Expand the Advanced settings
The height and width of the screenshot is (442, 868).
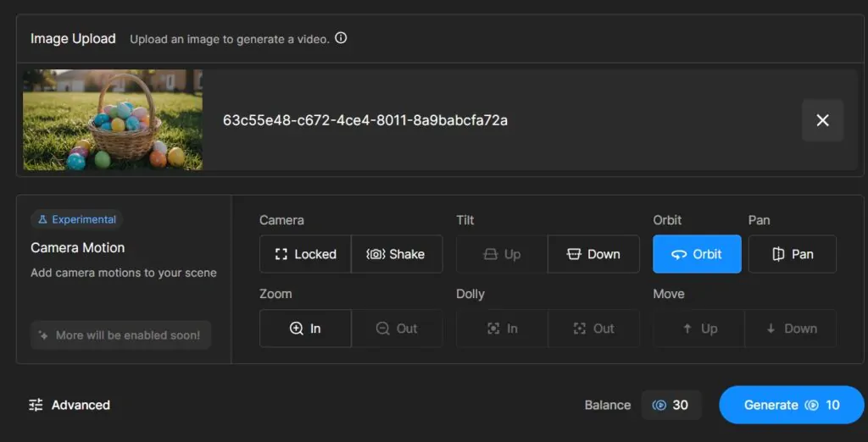[70, 405]
